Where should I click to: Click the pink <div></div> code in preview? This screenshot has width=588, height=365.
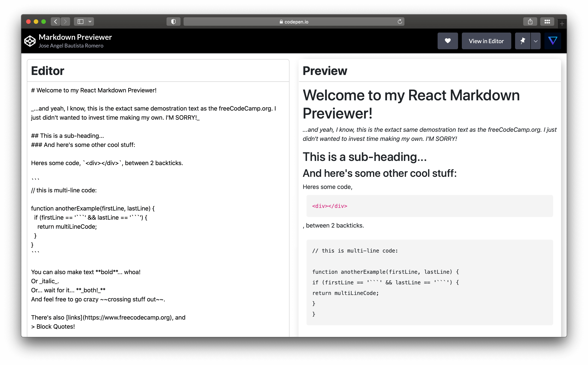[330, 206]
